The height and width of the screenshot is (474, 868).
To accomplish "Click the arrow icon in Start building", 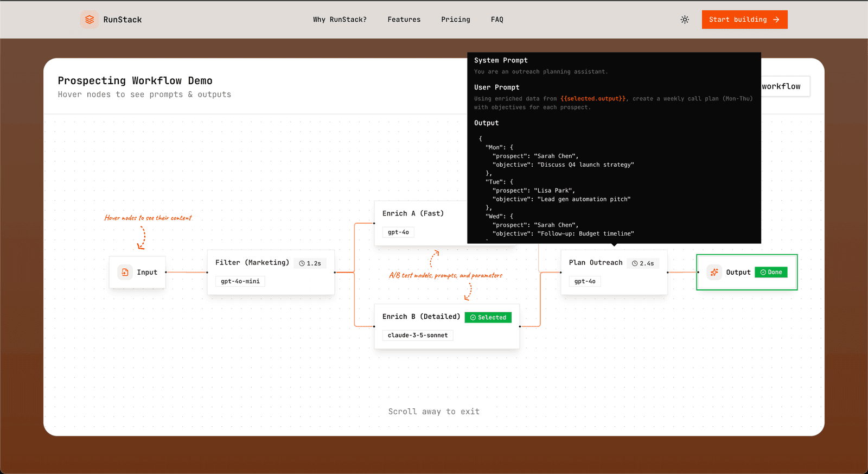I will click(776, 20).
